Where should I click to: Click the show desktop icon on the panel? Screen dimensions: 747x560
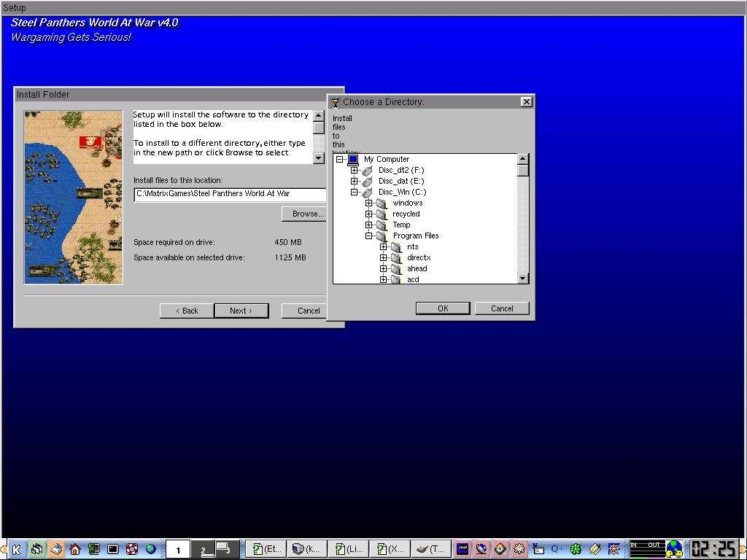point(55,550)
